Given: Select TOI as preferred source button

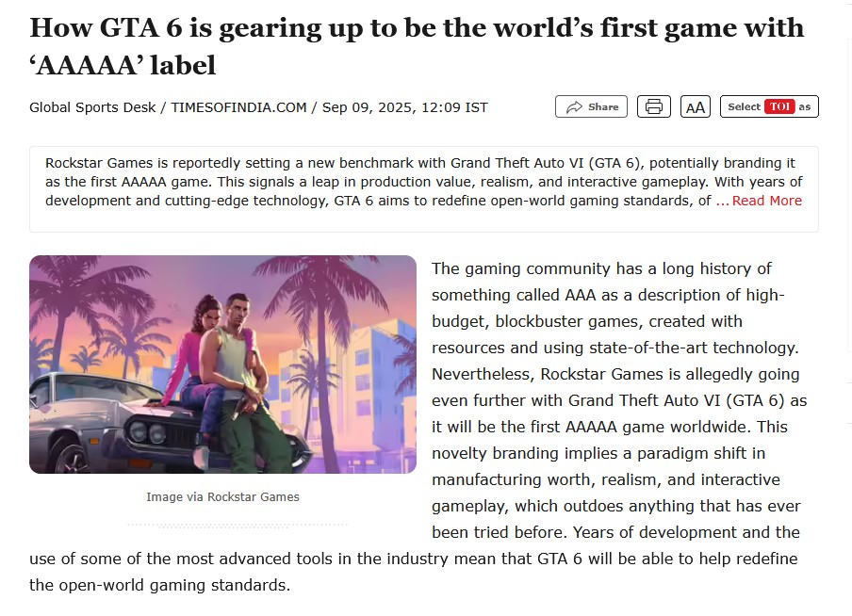Looking at the screenshot, I should pyautogui.click(x=769, y=106).
